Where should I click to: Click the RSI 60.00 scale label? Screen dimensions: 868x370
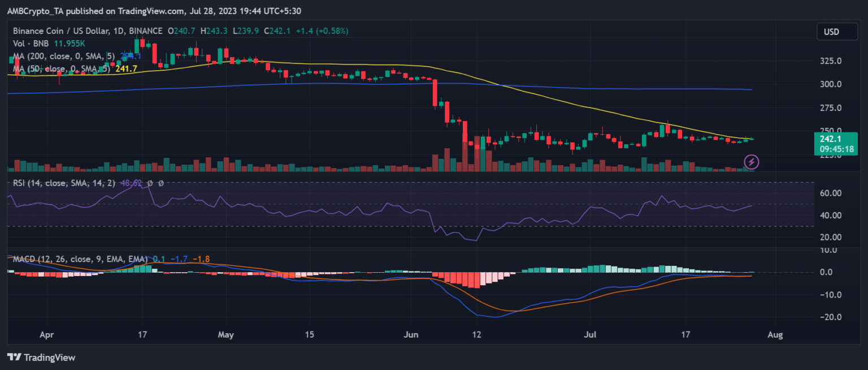pos(832,193)
